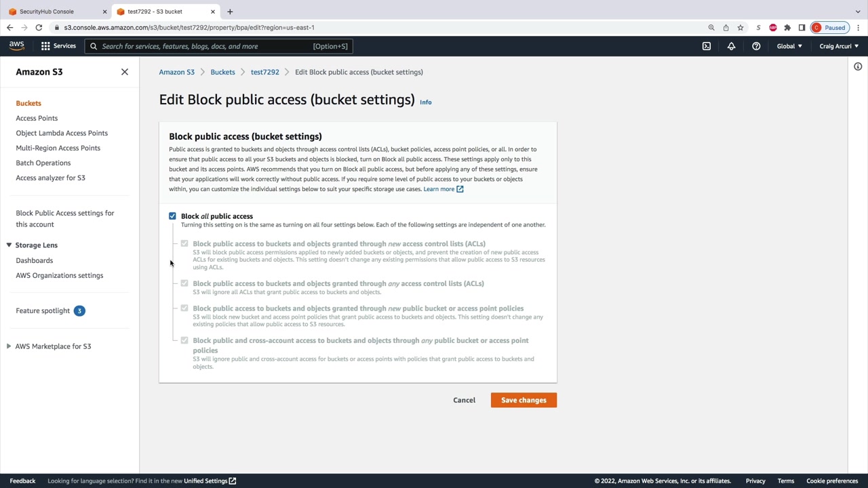Open Object Lambda Access Points
This screenshot has height=488, width=868.
(x=62, y=133)
